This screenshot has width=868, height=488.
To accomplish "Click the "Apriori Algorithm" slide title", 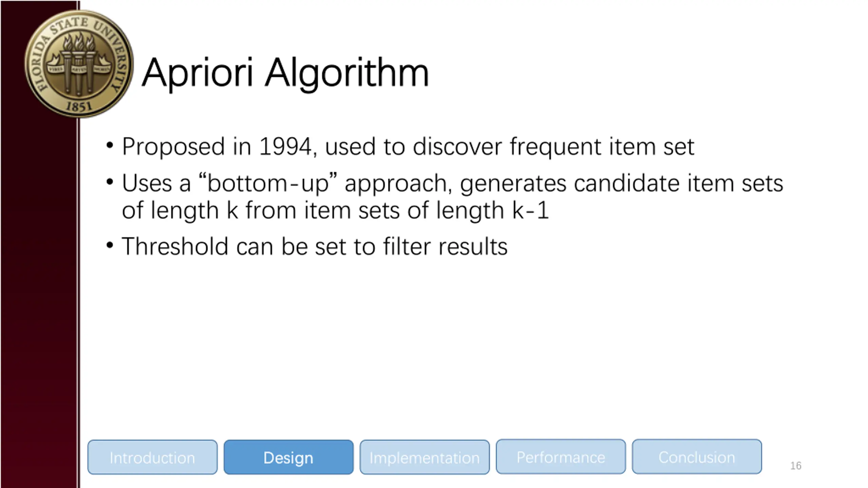I will pos(285,73).
